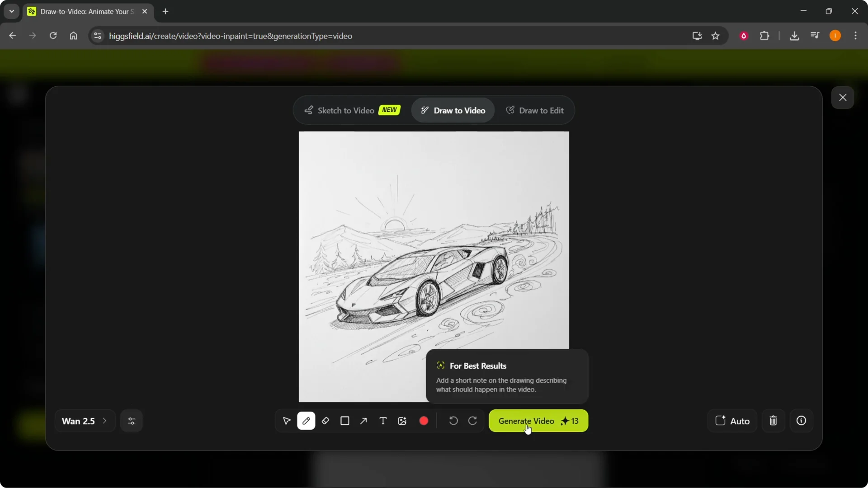Viewport: 868px width, 488px height.
Task: Delete the current drawing canvas
Action: pos(773,421)
